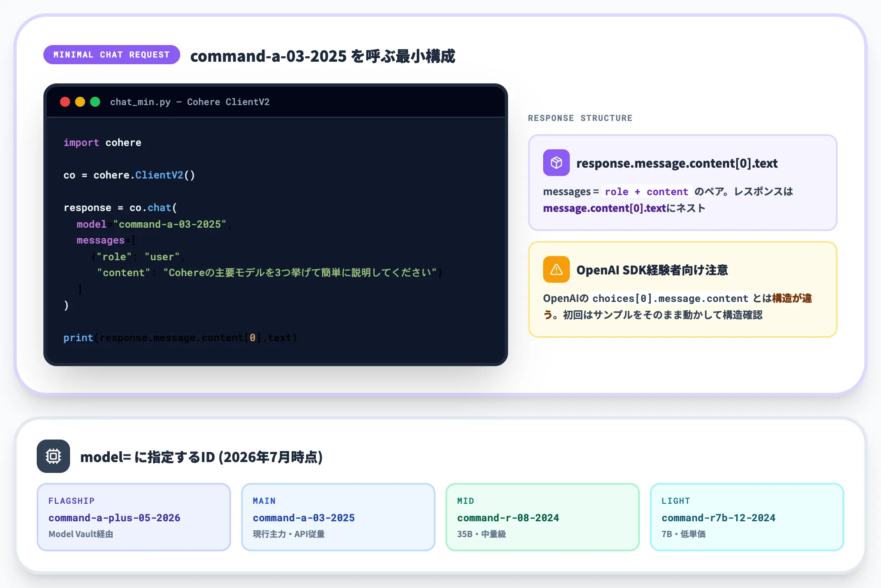Click the purple cube icon beside response.message.content[0].text
Viewport: 881px width, 588px height.
tap(556, 163)
